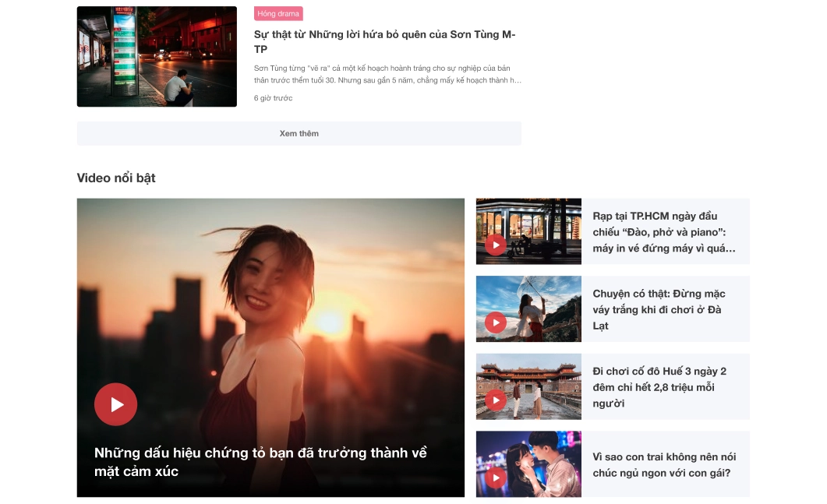This screenshot has height=504, width=827.
Task: Click play icon on the TP.HCM cinema video
Action: (x=495, y=245)
